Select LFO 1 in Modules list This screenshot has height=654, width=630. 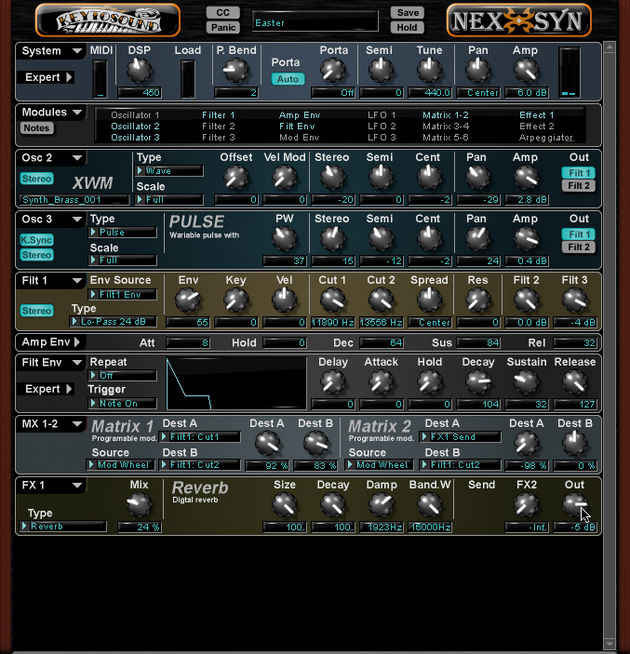[381, 115]
